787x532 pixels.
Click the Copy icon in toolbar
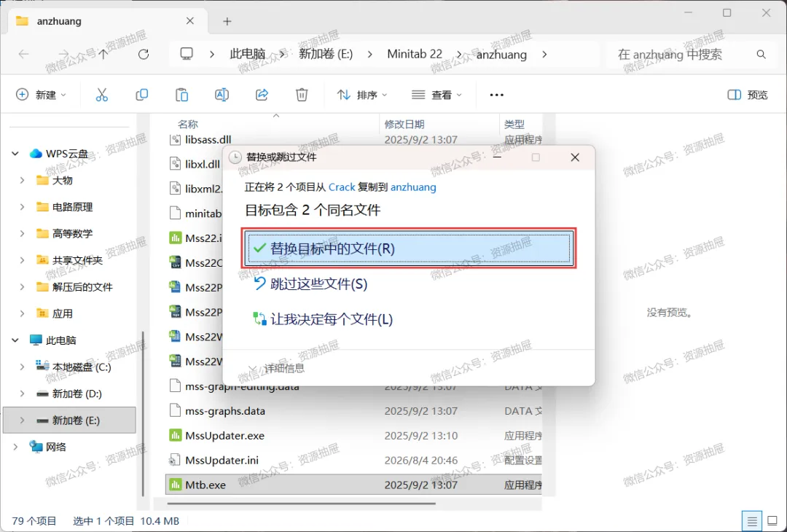[x=142, y=94]
